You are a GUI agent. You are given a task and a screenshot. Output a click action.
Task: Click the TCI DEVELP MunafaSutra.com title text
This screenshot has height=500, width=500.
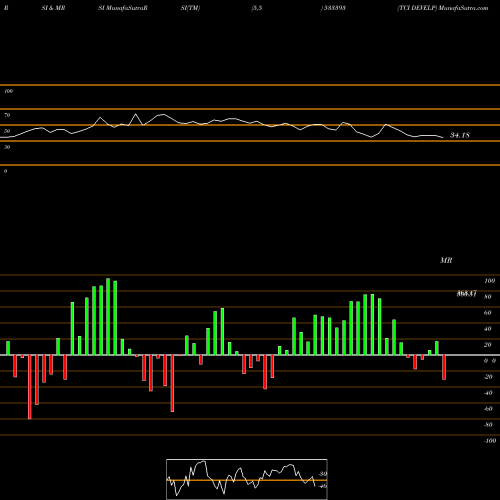[443, 8]
